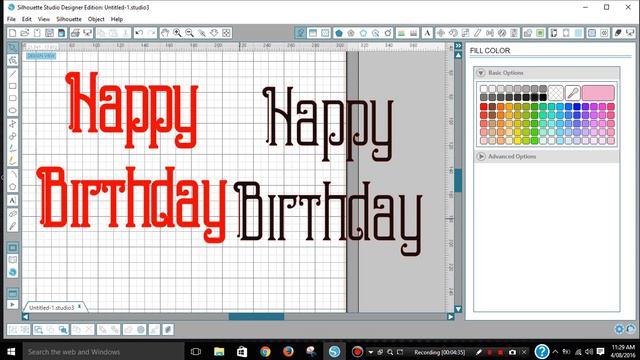Select the Text tool in left toolbar
The image size is (640, 360).
[13, 200]
